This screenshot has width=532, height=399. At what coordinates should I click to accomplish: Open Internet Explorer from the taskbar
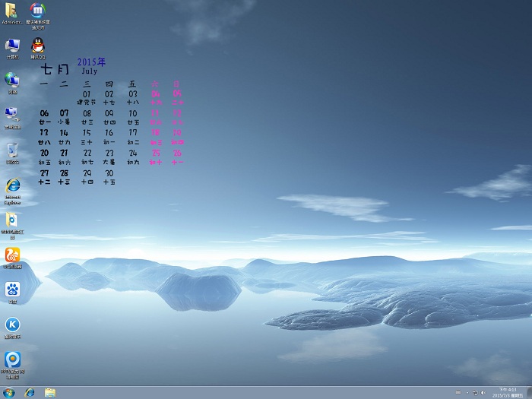30,392
